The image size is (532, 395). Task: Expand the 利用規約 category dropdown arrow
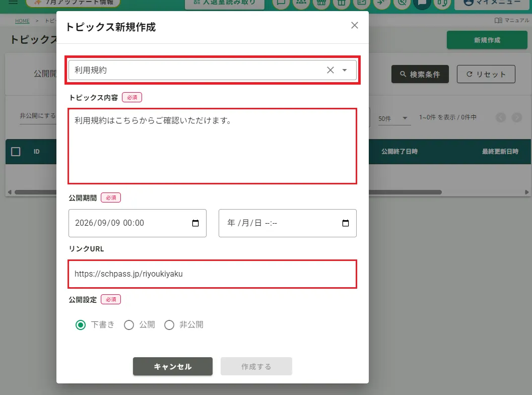coord(345,70)
